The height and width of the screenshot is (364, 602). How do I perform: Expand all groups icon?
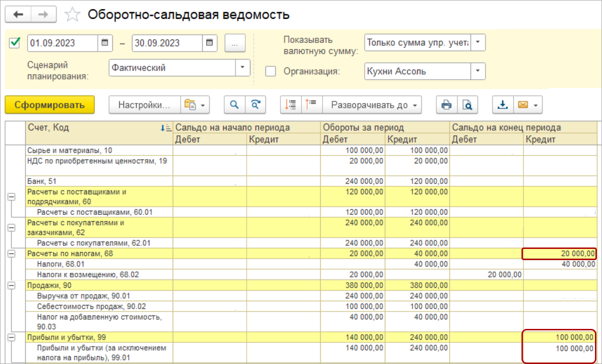(x=311, y=105)
